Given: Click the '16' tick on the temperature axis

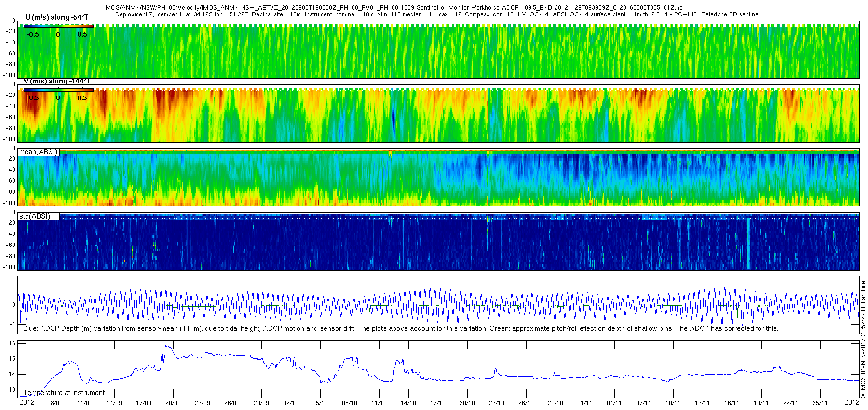Looking at the screenshot, I should coord(12,343).
